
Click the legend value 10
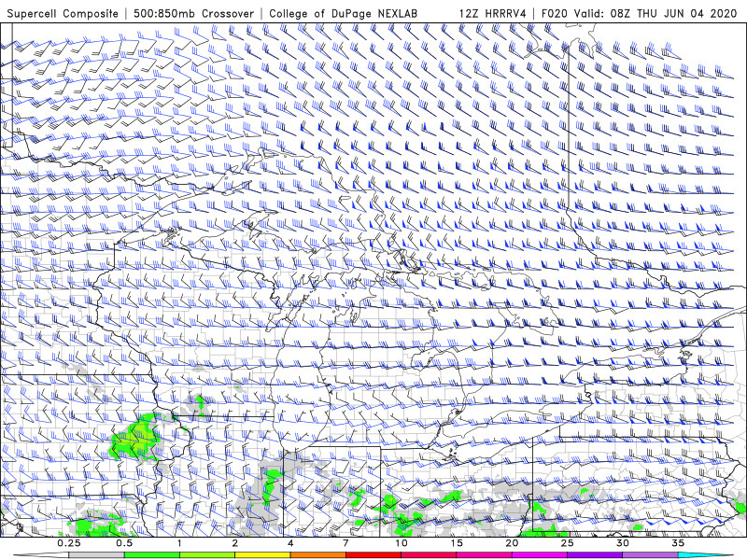[x=402, y=543]
